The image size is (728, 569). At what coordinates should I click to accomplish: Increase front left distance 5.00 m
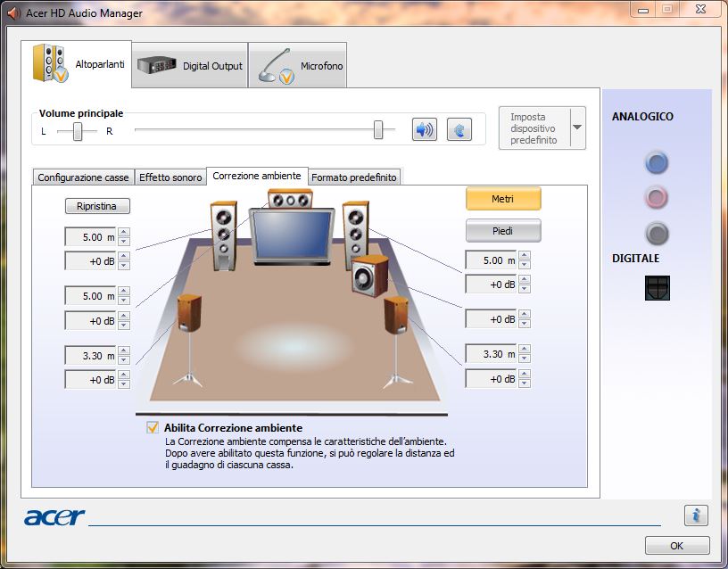pyautogui.click(x=123, y=233)
